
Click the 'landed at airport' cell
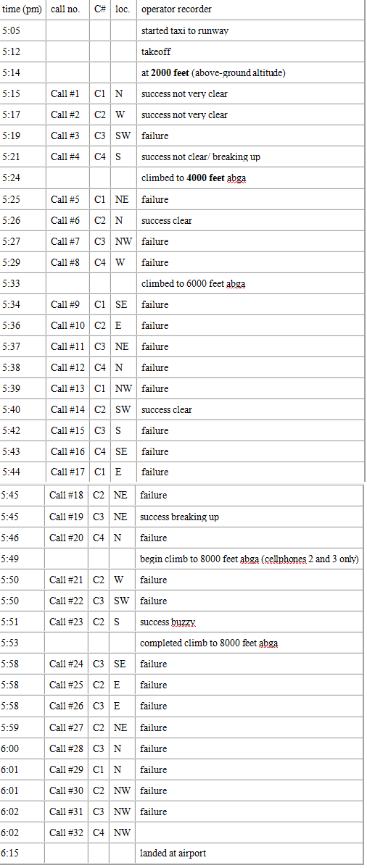(250, 853)
